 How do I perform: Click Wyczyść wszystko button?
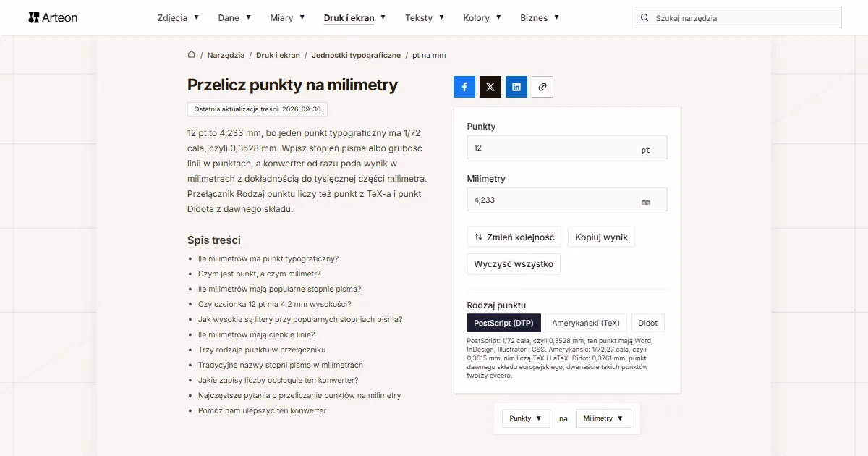coord(514,264)
